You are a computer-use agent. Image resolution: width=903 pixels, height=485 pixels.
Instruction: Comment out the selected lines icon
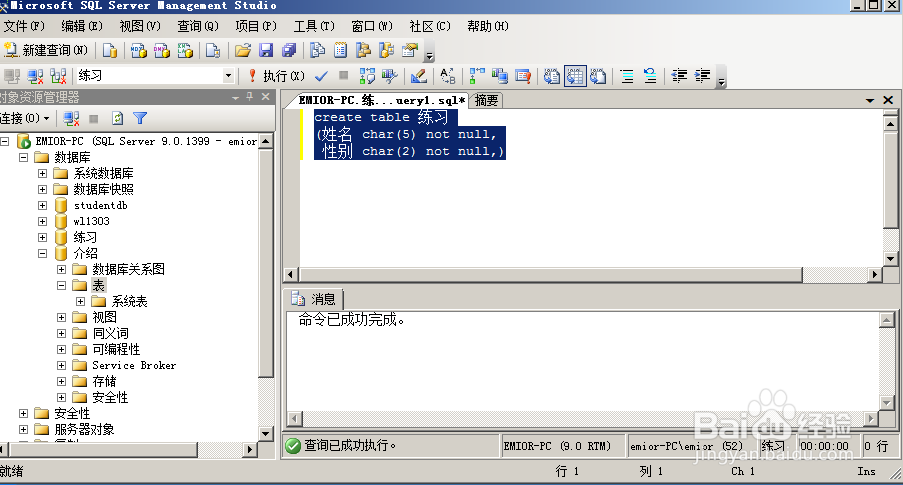[627, 76]
